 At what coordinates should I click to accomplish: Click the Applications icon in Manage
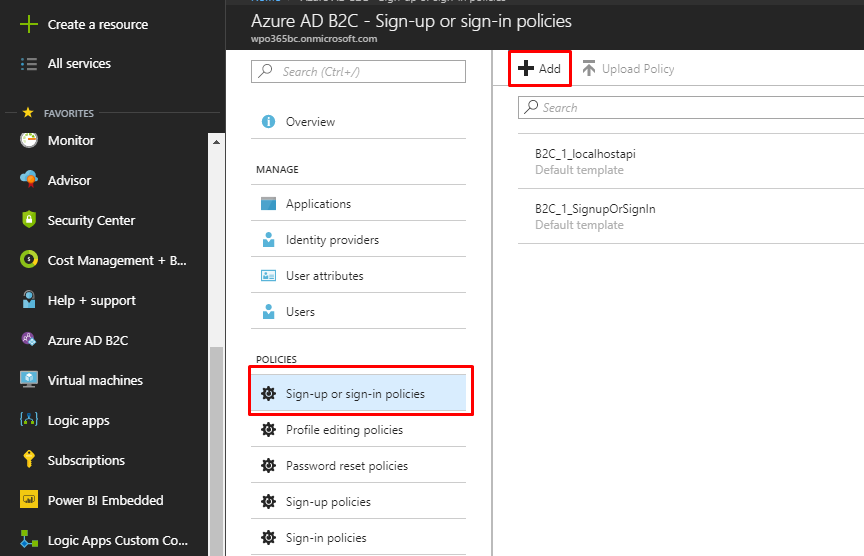(268, 204)
